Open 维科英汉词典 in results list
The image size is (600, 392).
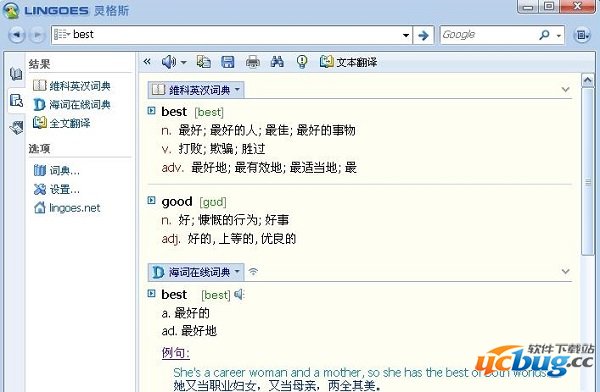click(x=72, y=86)
